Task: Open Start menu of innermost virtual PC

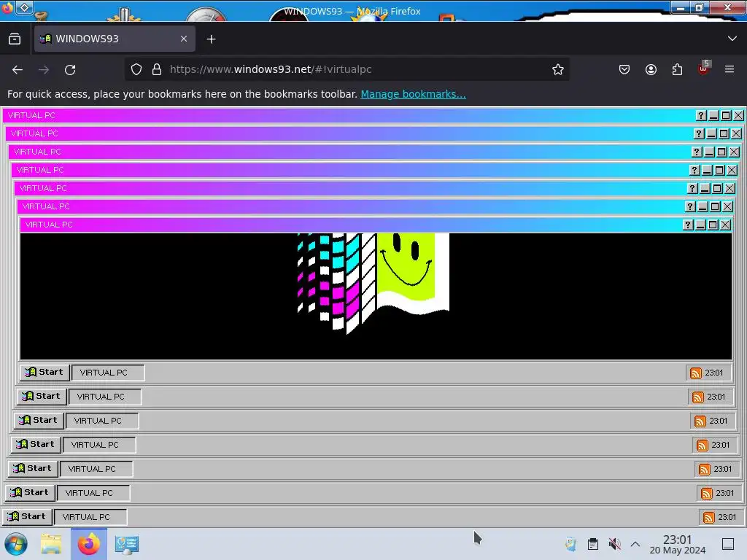Action: point(44,373)
